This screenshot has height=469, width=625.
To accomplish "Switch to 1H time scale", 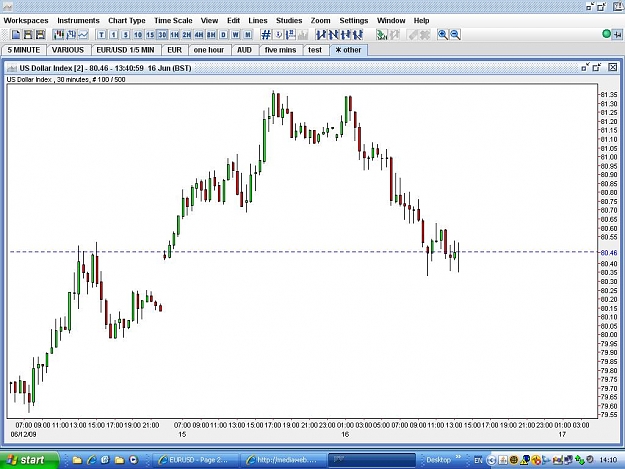I will pos(175,35).
